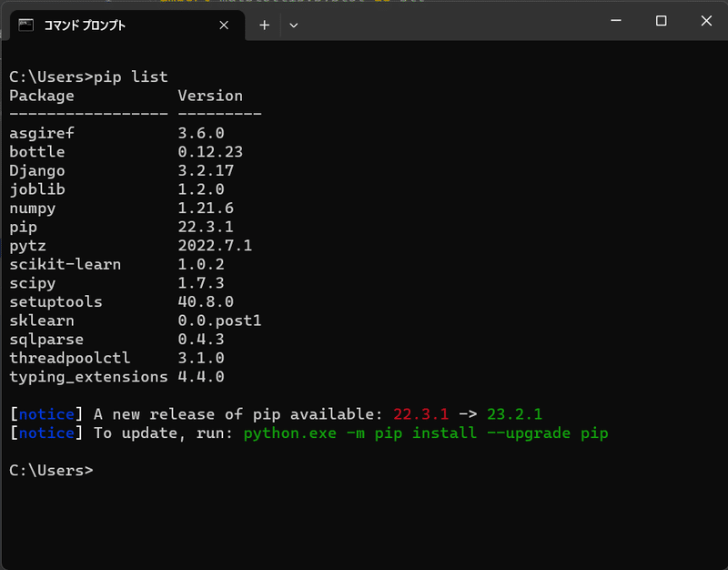Image resolution: width=728 pixels, height=570 pixels.
Task: Click the 'pip list' command text
Action: 131,76
